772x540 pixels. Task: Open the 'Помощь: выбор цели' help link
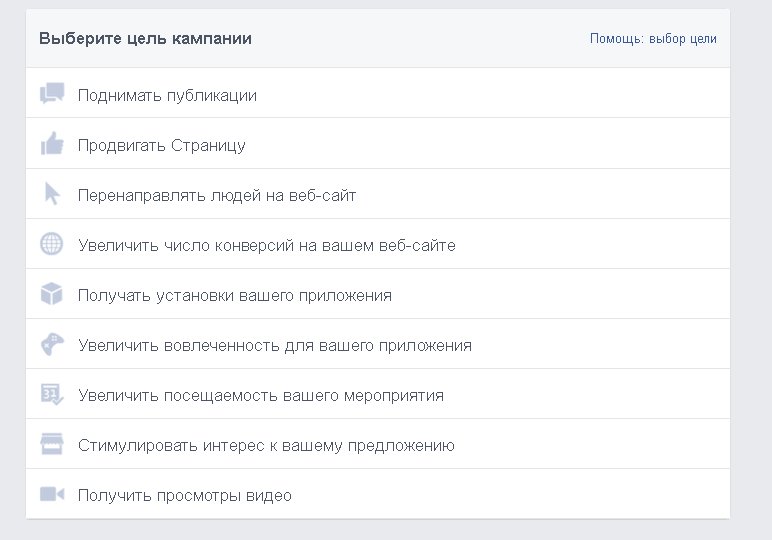653,39
